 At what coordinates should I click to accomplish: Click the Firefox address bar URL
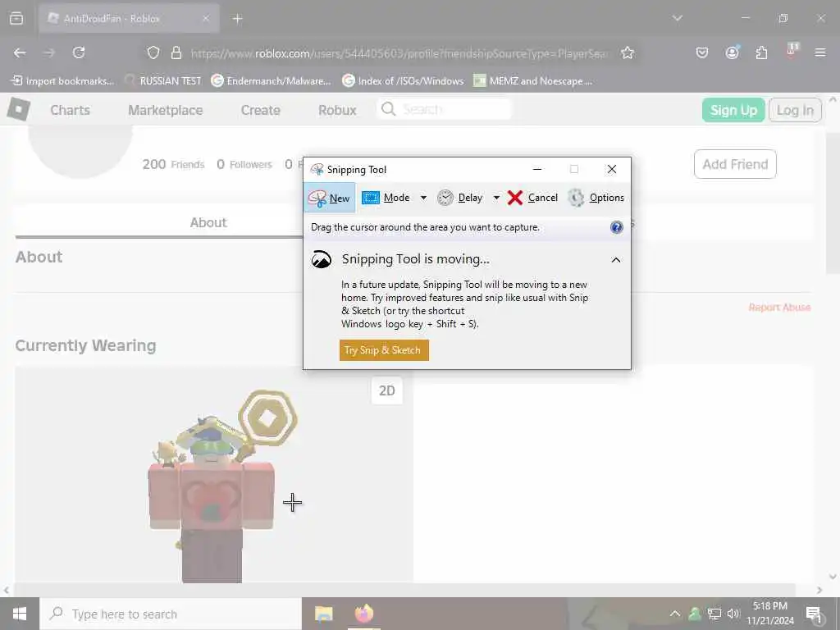coord(399,53)
